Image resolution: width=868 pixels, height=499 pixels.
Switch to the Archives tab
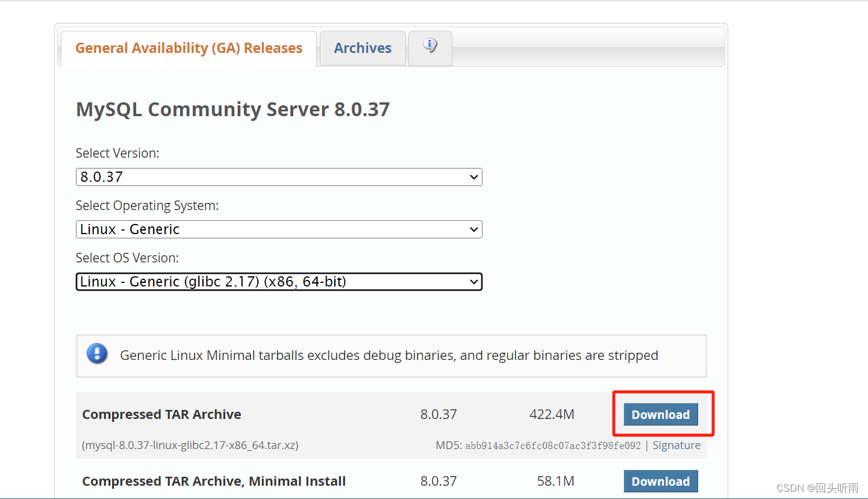pos(362,48)
